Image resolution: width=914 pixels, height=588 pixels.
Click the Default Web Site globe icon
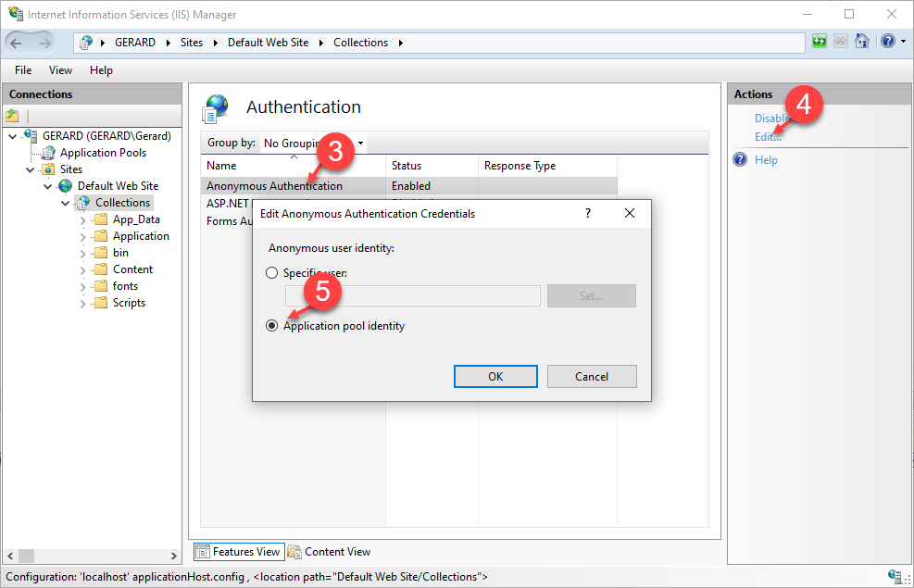[x=66, y=186]
